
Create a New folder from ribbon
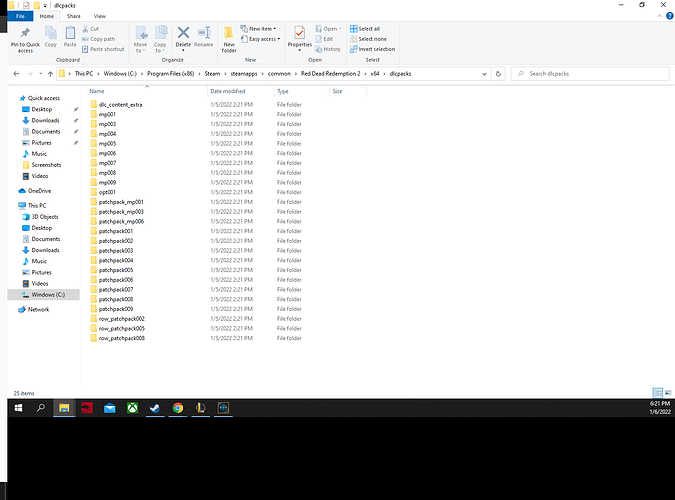229,39
